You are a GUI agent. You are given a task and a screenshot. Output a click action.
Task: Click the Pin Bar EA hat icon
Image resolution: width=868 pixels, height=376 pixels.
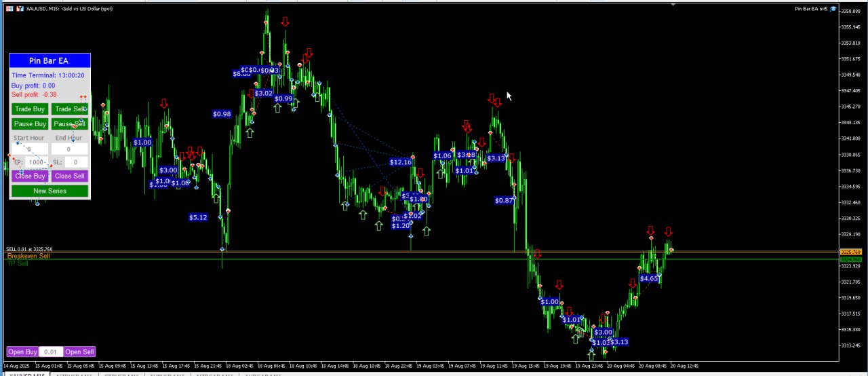click(833, 9)
